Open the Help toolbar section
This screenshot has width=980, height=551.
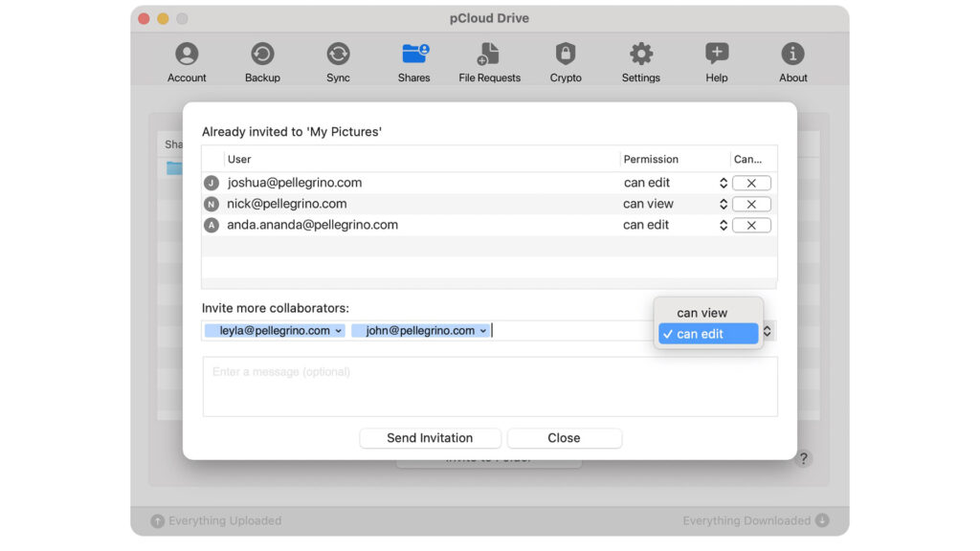(717, 62)
